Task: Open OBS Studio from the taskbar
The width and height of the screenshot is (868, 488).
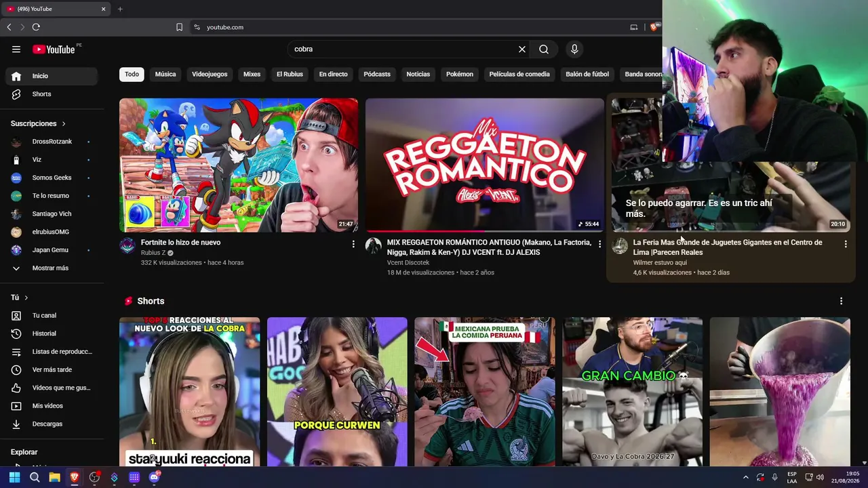Action: [94, 477]
